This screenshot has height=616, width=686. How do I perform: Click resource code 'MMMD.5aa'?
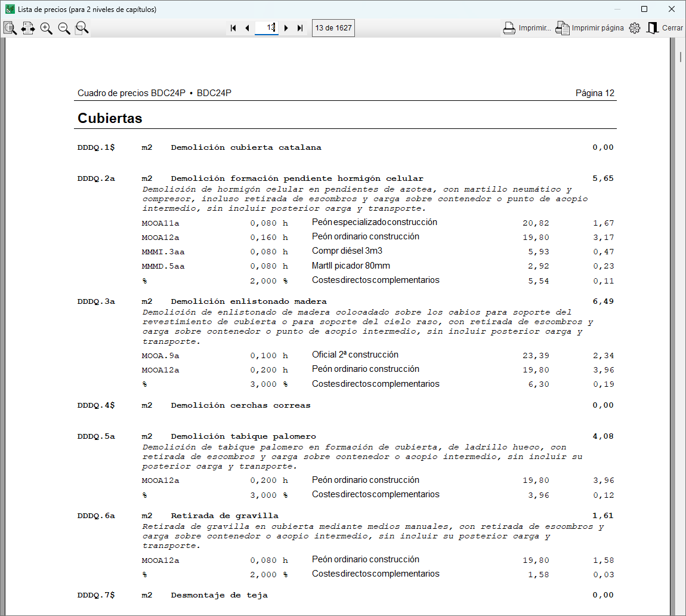click(163, 266)
